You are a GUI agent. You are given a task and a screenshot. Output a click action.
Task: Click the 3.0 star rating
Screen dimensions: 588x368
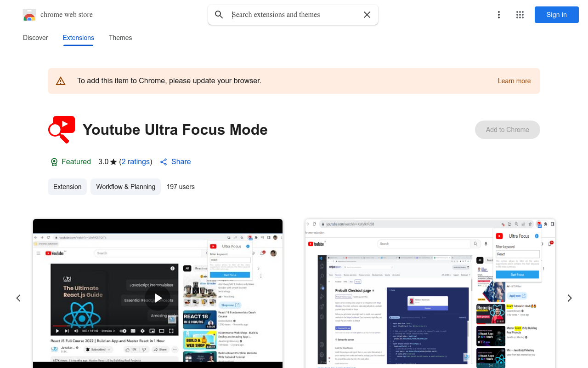tap(107, 162)
